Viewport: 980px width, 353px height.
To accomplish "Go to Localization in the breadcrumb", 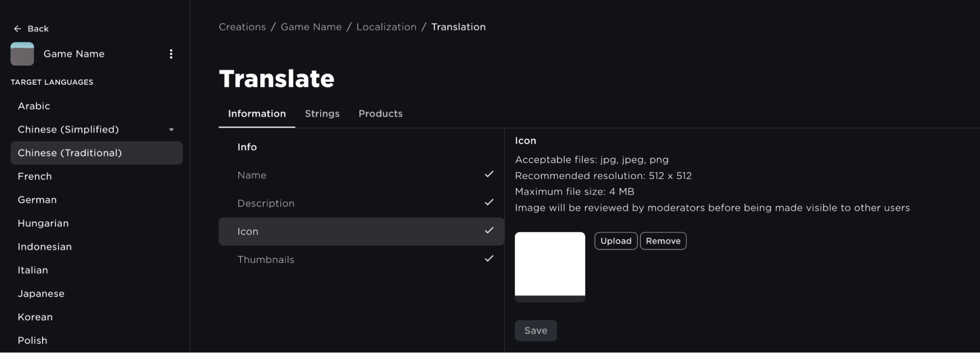I will click(386, 27).
